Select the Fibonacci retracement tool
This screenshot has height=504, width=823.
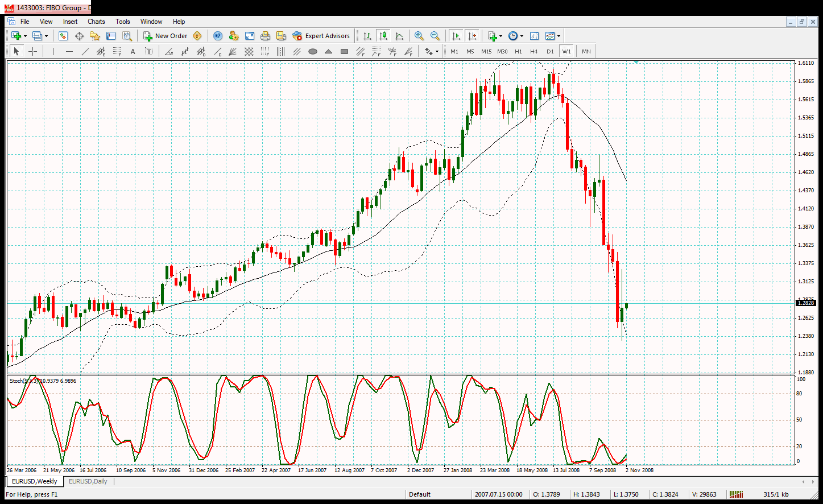coord(117,51)
